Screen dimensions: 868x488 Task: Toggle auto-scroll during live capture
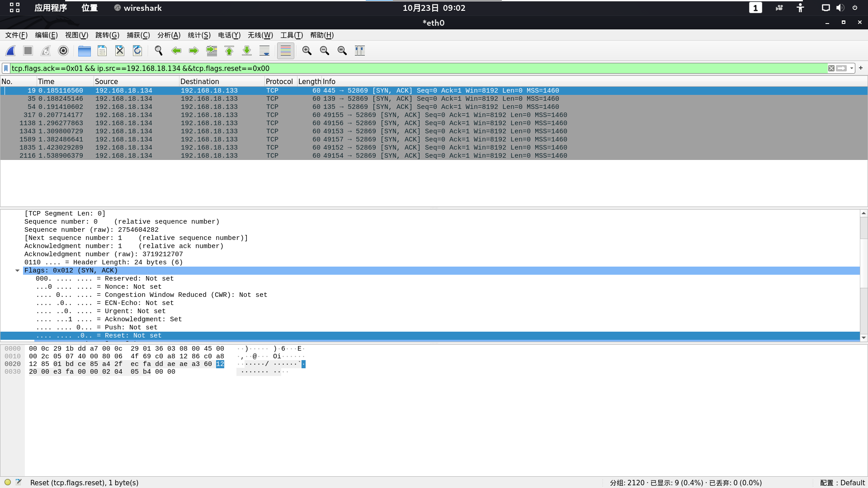coord(264,51)
